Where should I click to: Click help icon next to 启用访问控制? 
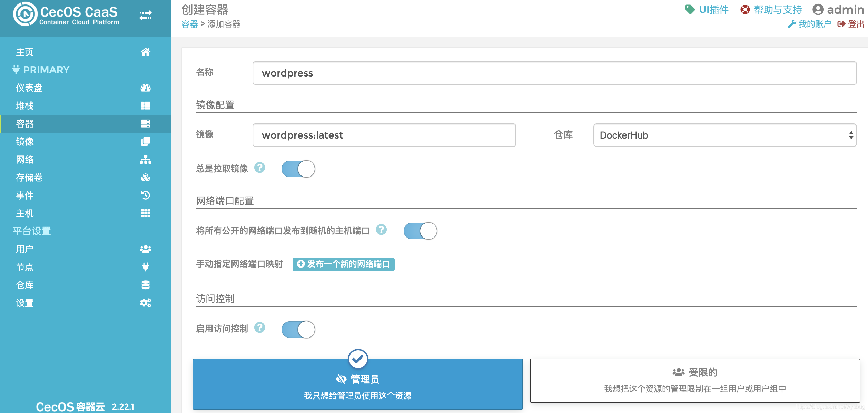(x=259, y=328)
